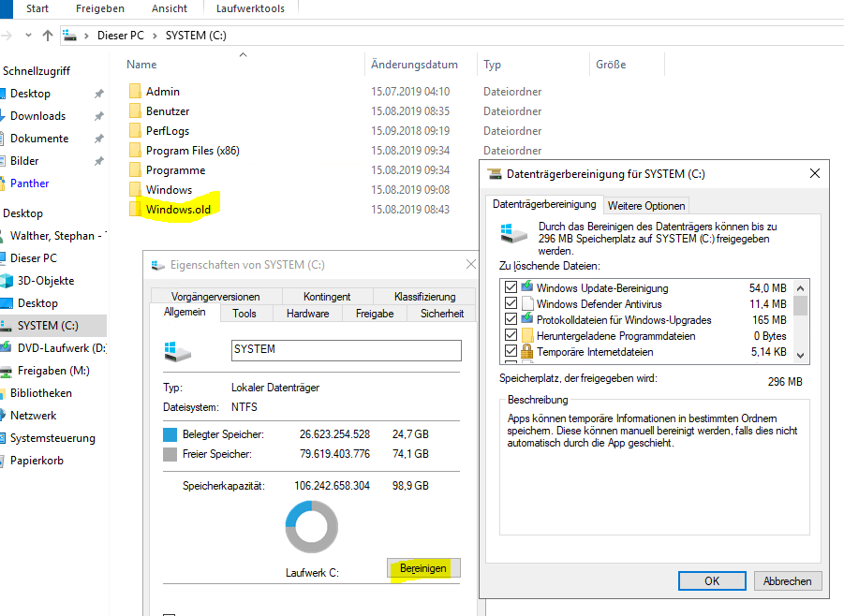The image size is (844, 616).
Task: Click the drive label input field SYSTEM
Action: 346,350
